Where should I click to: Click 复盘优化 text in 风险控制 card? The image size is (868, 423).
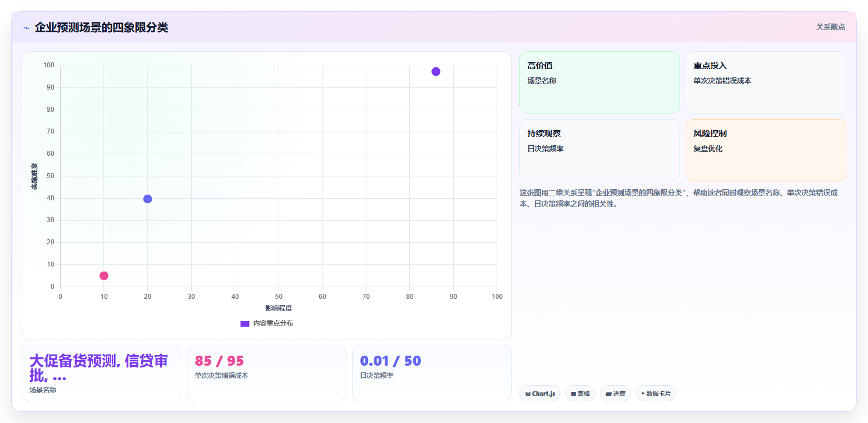[x=708, y=149]
